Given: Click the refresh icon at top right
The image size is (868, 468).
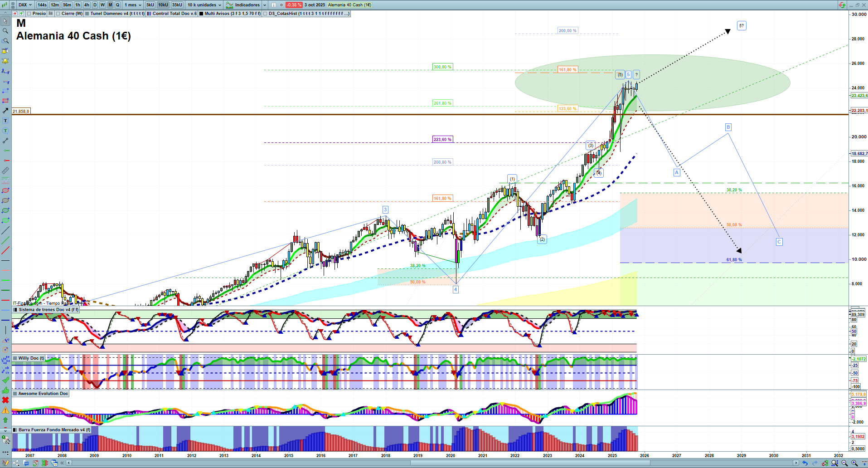Looking at the screenshot, I should click(842, 5).
